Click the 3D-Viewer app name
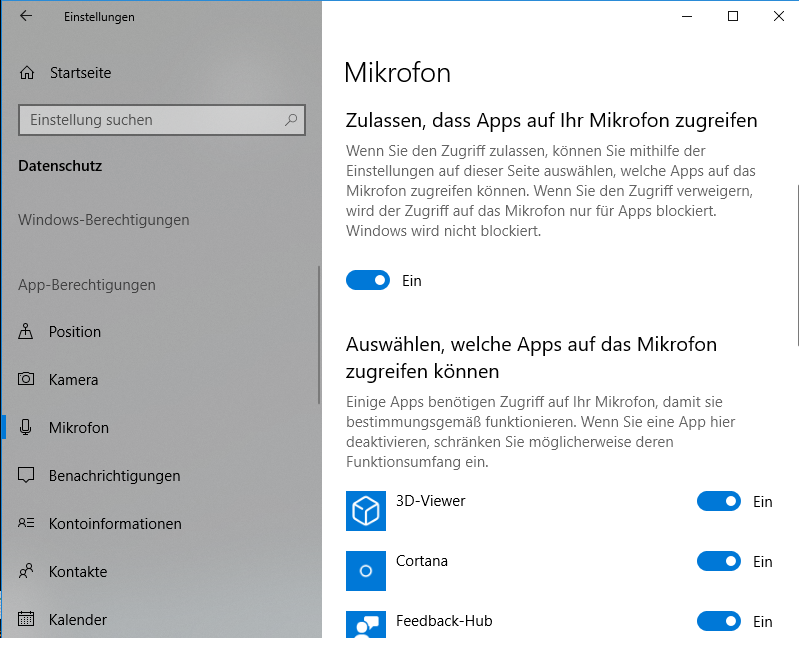799x648 pixels. click(431, 501)
